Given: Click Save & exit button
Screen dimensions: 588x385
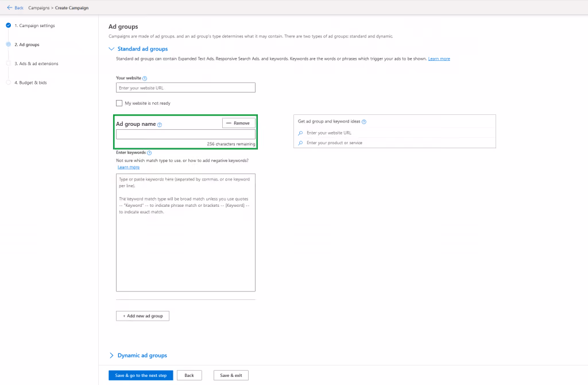Looking at the screenshot, I should coord(231,375).
